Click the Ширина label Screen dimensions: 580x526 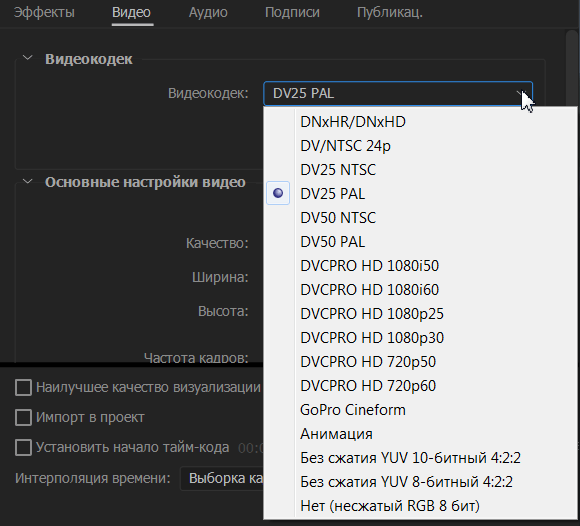point(220,277)
